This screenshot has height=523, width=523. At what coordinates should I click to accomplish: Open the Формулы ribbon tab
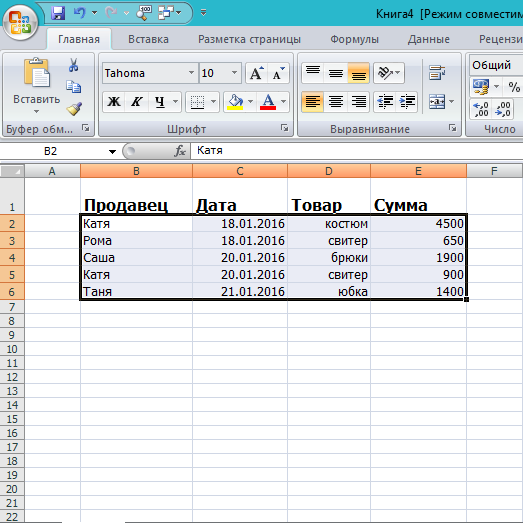tap(354, 39)
